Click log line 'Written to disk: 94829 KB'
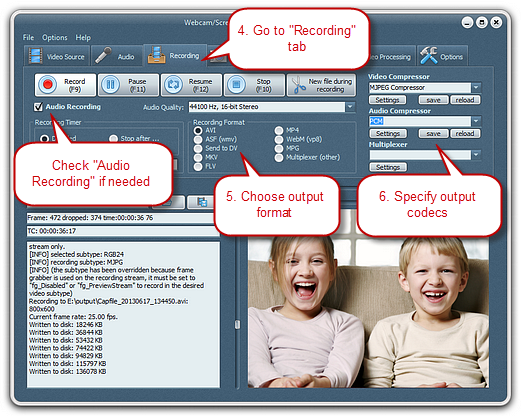Viewport: 521px width, 416px height. tap(66, 356)
